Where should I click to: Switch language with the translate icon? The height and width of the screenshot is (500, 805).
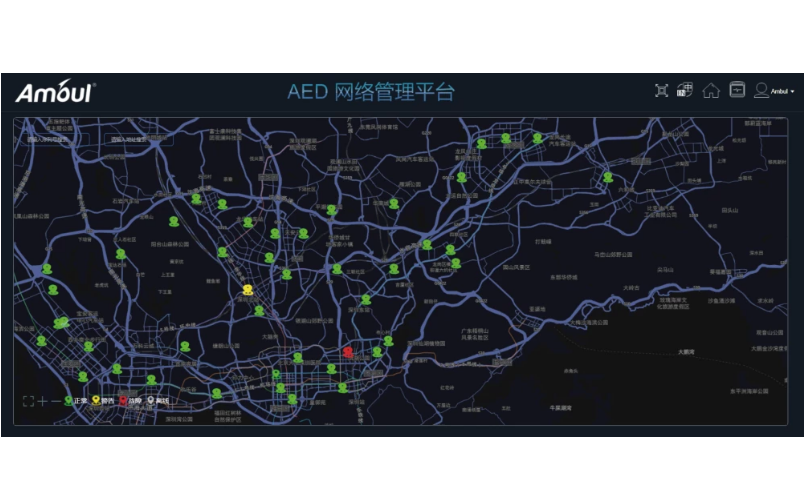click(x=685, y=91)
